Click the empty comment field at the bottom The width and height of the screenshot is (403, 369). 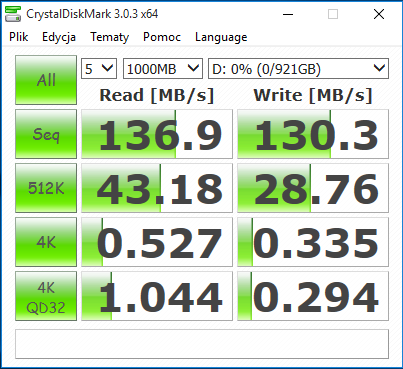coord(202,344)
